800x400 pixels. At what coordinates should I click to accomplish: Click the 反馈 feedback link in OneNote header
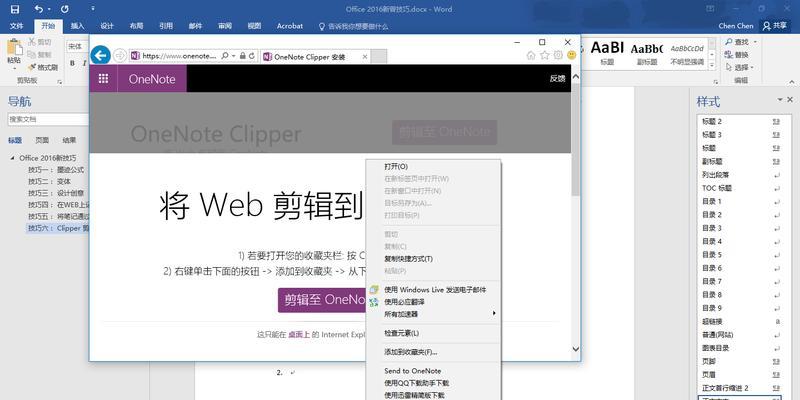[x=557, y=79]
